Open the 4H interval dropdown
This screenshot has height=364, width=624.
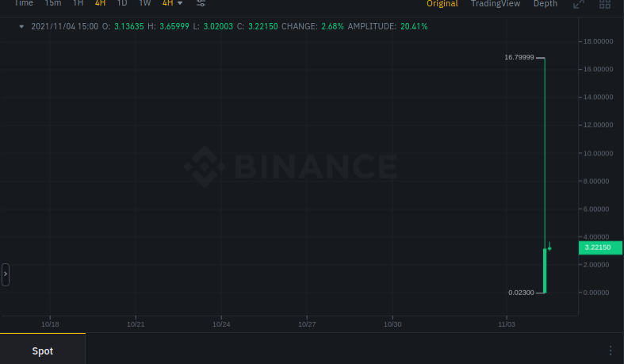(x=172, y=3)
